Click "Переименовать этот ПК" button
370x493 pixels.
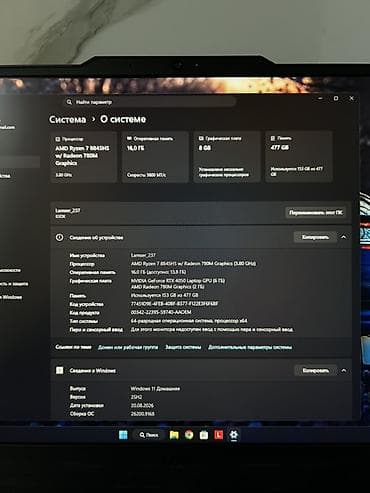click(315, 213)
